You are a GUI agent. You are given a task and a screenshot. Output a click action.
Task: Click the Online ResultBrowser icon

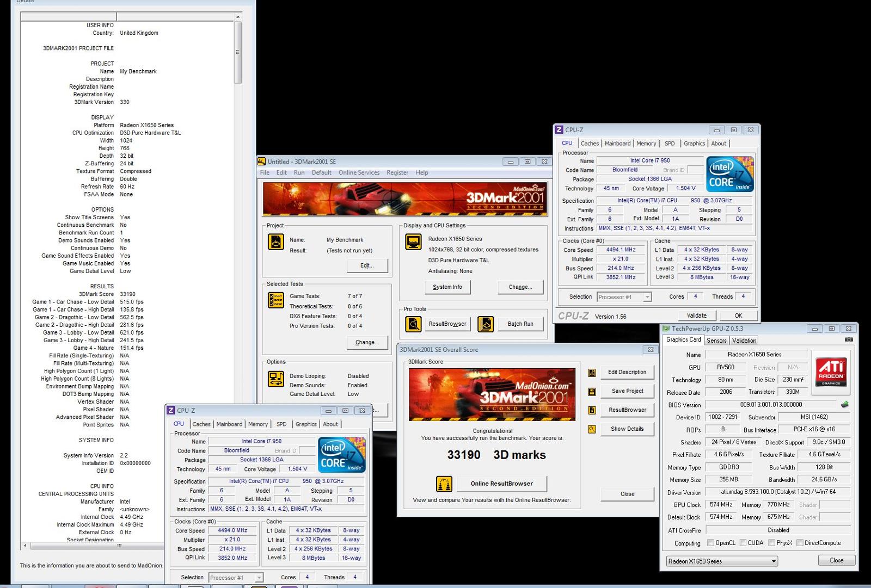444,484
